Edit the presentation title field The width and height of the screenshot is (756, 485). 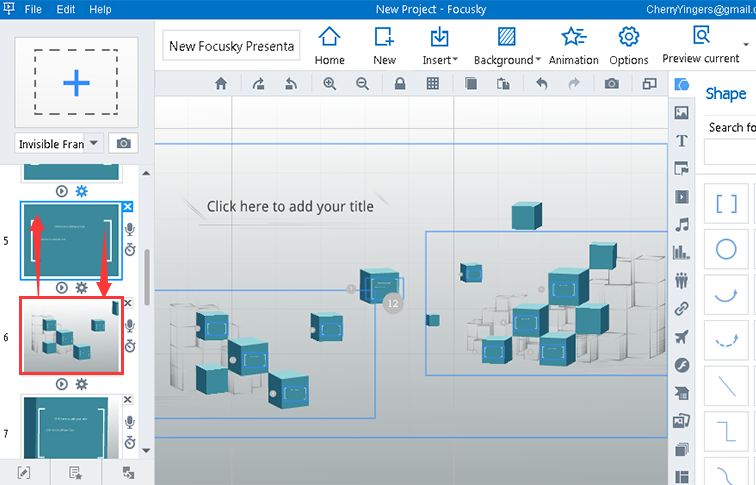[x=231, y=46]
